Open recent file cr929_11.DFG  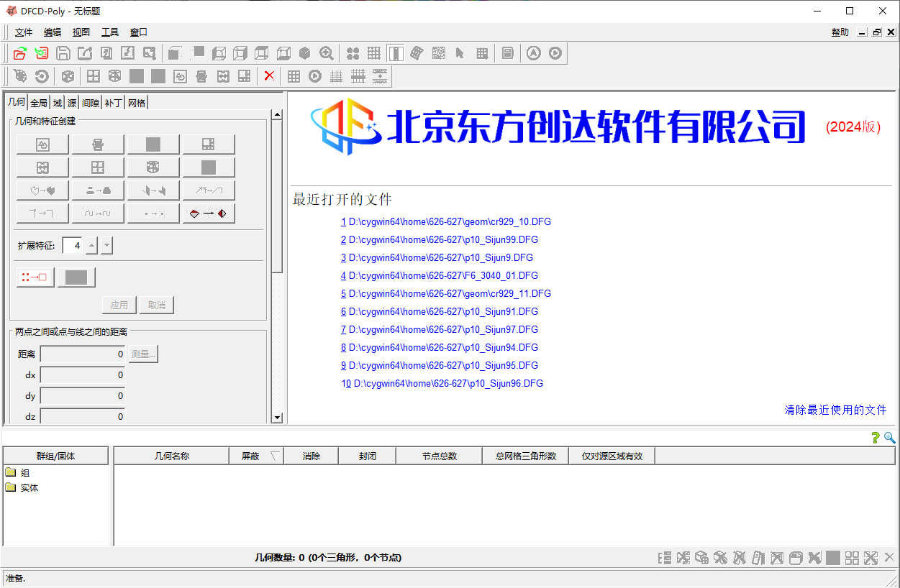coord(446,293)
